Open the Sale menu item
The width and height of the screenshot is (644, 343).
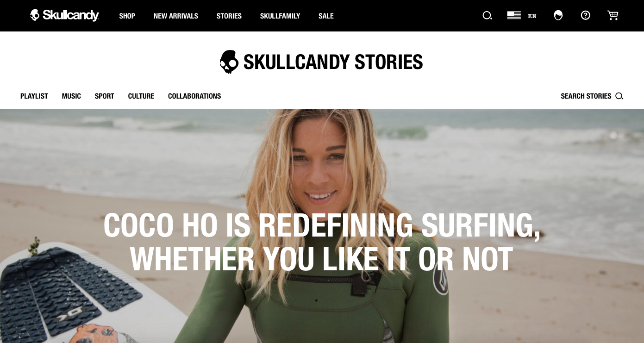click(326, 16)
